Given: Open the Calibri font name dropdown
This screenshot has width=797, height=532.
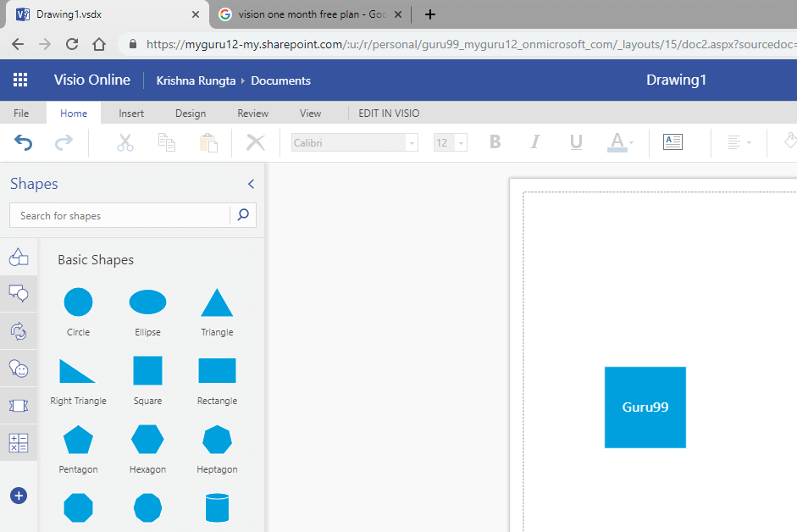Looking at the screenshot, I should (x=355, y=143).
